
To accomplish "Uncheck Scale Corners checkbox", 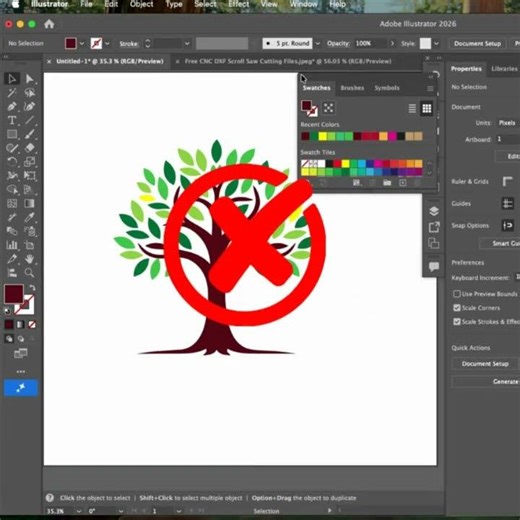I will tap(457, 308).
